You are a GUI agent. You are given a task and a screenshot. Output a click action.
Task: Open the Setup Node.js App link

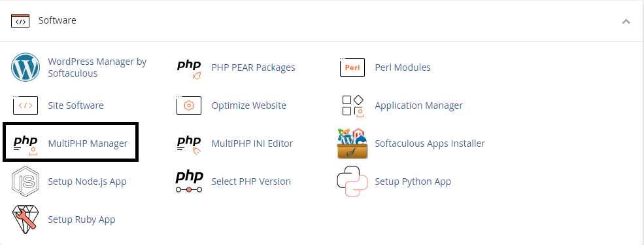[x=87, y=181]
